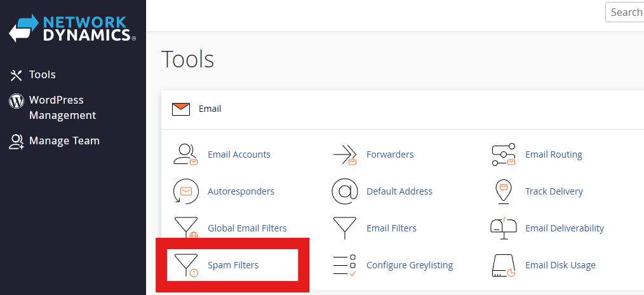
Task: Click the Default Address @ icon
Action: (x=344, y=191)
